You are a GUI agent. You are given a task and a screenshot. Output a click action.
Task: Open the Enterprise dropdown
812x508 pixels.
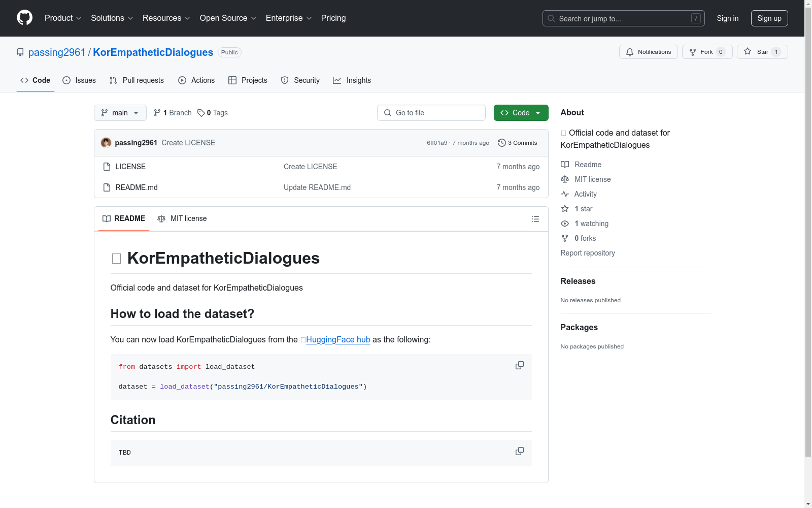[x=289, y=18]
